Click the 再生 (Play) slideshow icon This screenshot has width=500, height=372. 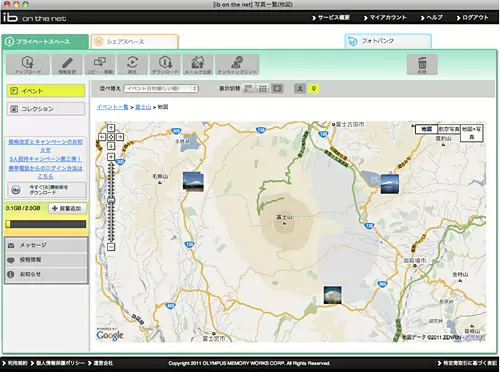click(x=132, y=65)
